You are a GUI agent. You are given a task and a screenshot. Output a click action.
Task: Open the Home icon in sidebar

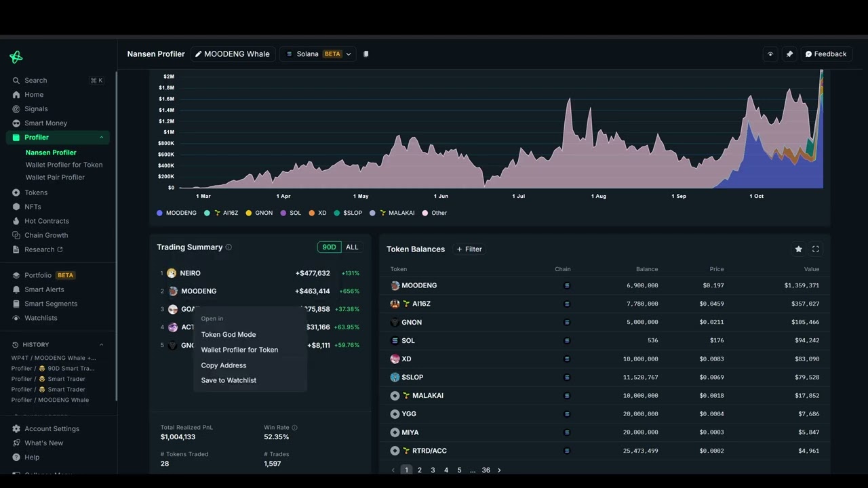coord(16,95)
